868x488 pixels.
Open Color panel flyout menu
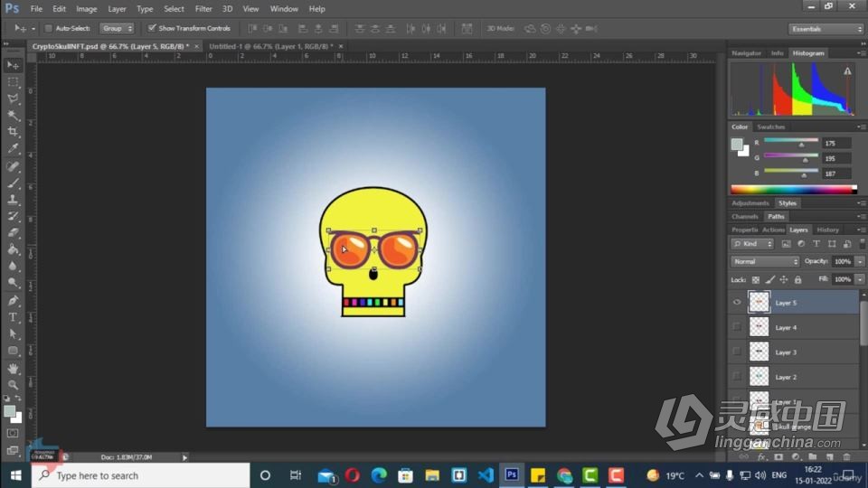click(861, 127)
